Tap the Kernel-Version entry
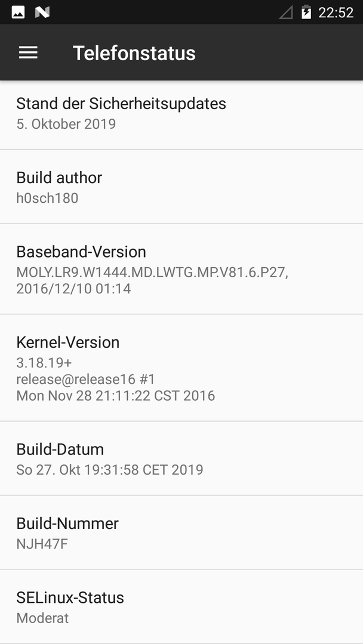The width and height of the screenshot is (363, 644). (181, 367)
